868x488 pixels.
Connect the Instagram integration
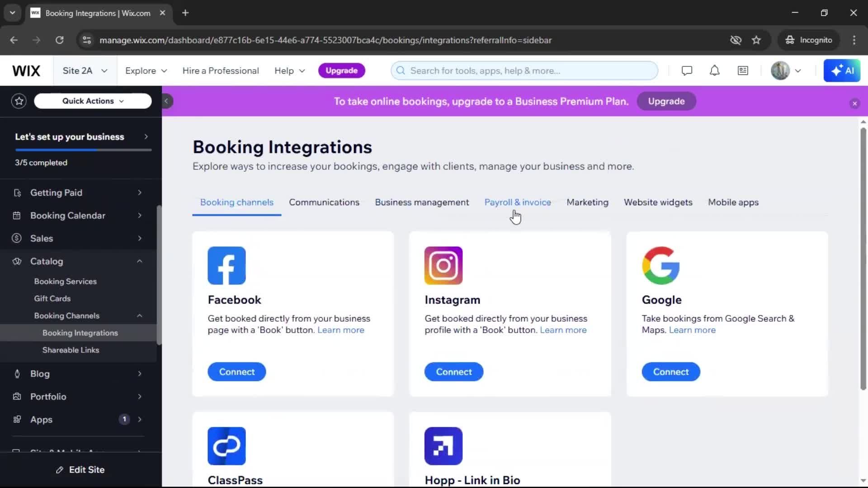coord(454,372)
